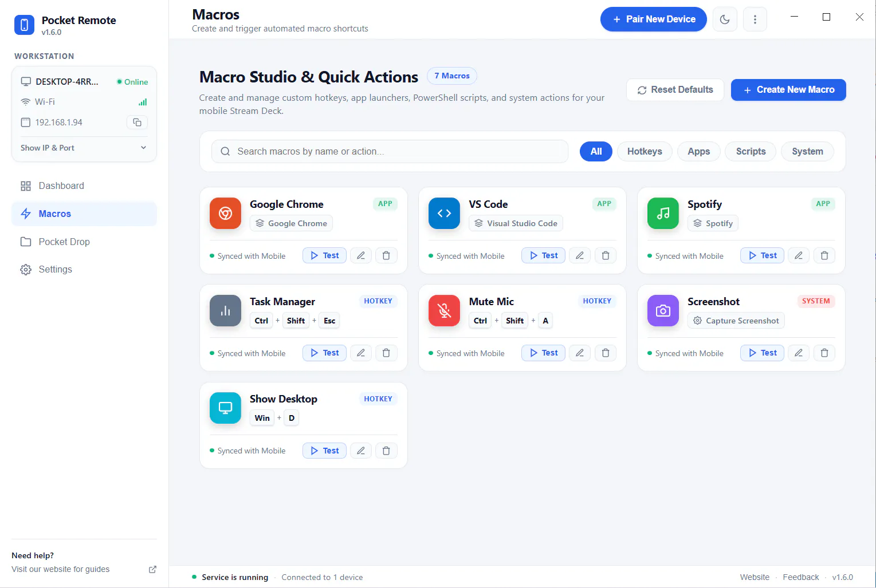This screenshot has height=588, width=876.
Task: Copy the IP address 192.168.1.94
Action: click(x=137, y=123)
